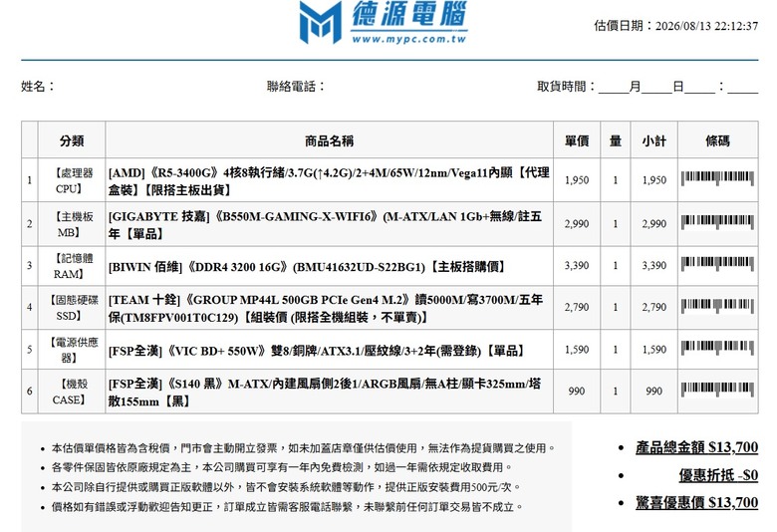Click the FSP S140 黑 case product name
Screen dimensions: 777x532
(325, 392)
